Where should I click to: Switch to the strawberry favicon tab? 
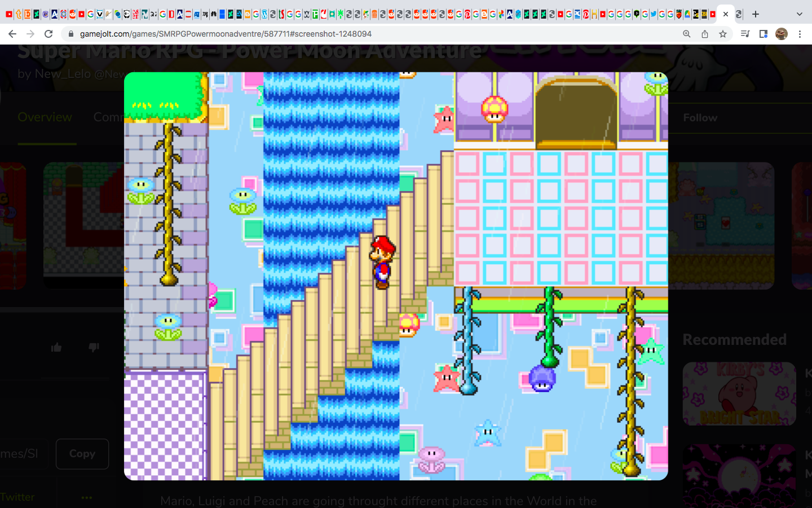(678, 14)
